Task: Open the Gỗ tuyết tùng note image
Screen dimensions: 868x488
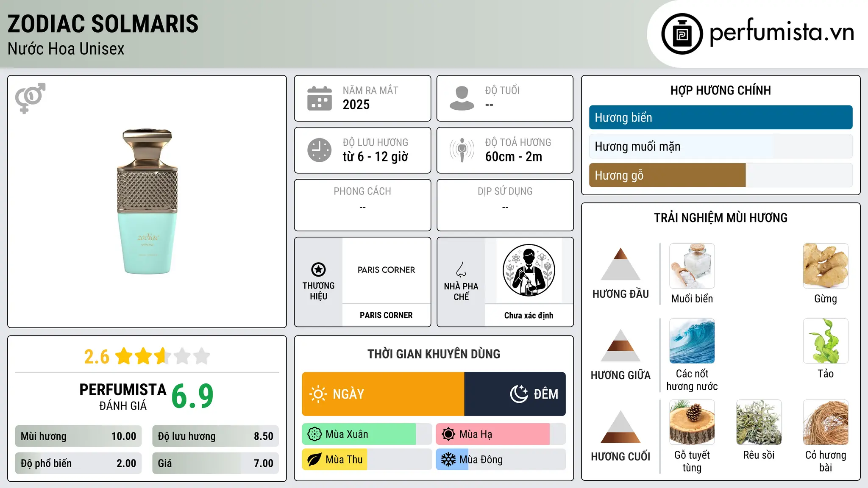Action: click(x=692, y=422)
